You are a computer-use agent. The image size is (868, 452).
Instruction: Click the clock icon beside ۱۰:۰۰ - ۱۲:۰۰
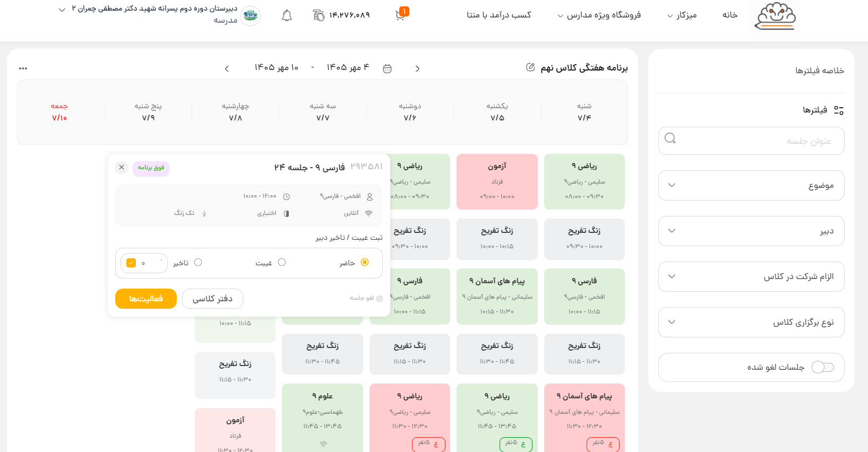[287, 197]
